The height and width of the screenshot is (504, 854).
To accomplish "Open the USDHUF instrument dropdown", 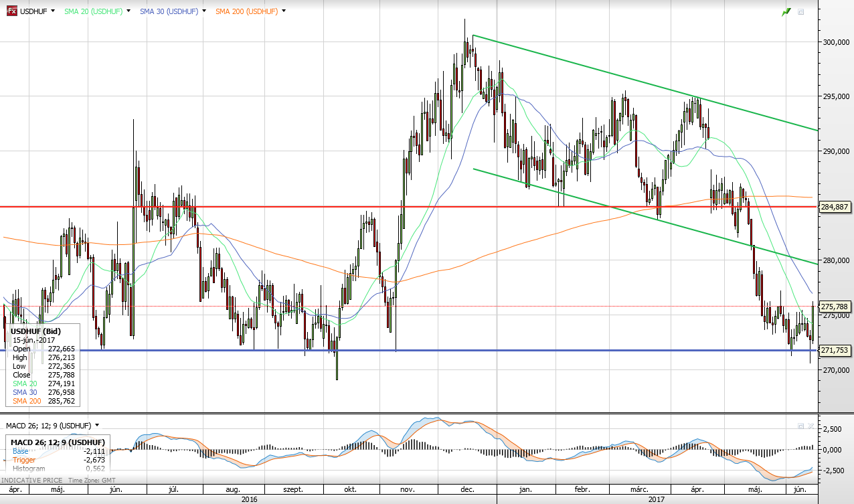I will click(54, 11).
